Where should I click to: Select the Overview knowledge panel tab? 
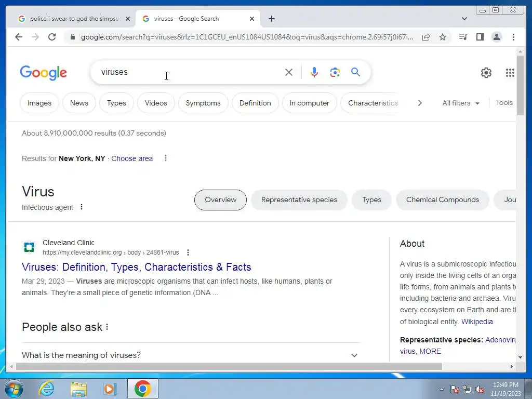pyautogui.click(x=220, y=200)
